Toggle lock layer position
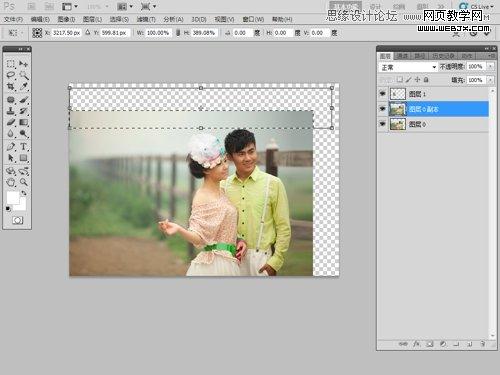The image size is (500, 375). point(417,80)
